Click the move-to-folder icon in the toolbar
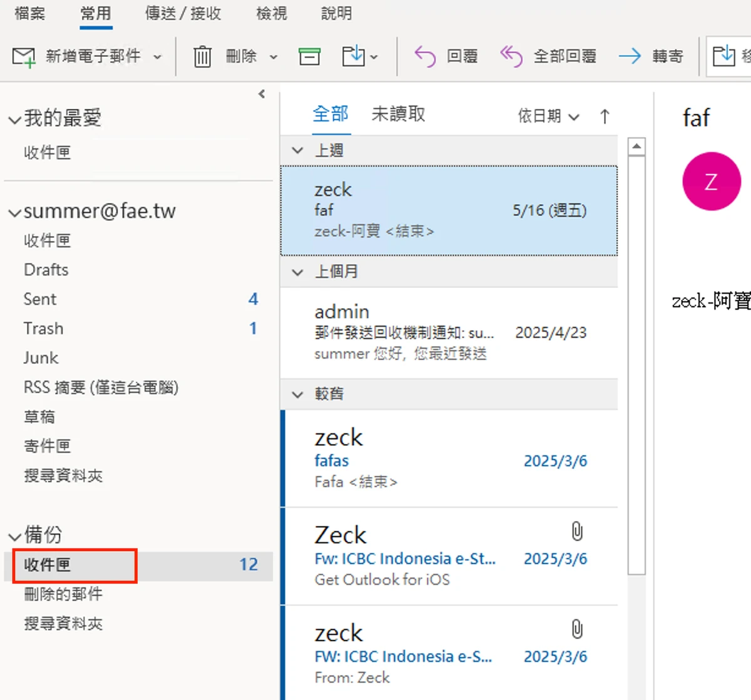The height and width of the screenshot is (700, 751). pyautogui.click(x=354, y=56)
